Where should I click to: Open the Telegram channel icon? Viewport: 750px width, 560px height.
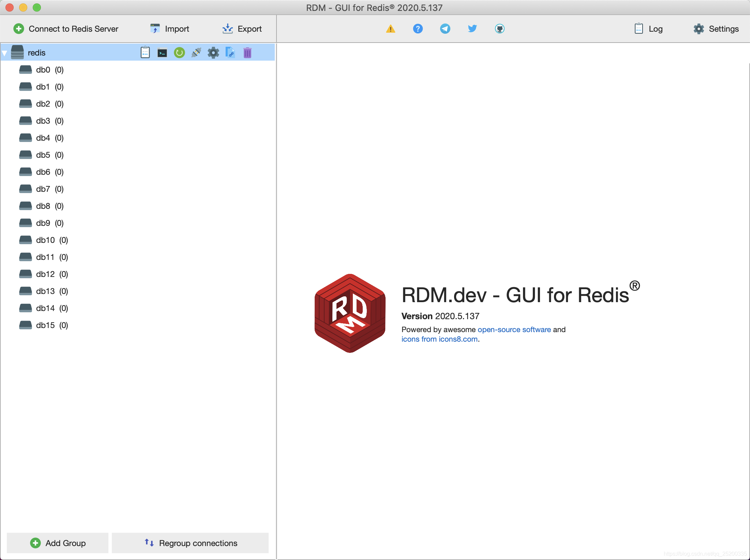point(445,29)
